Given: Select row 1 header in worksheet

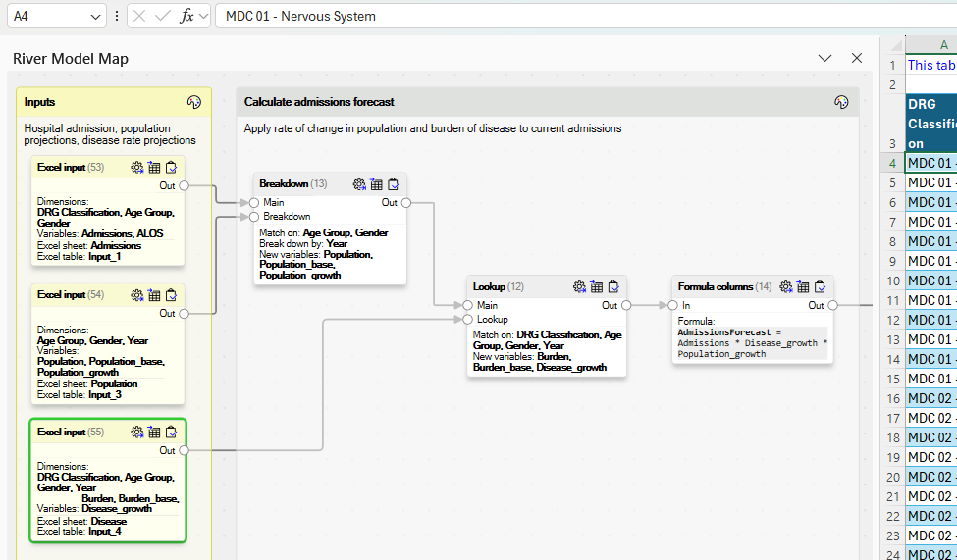Looking at the screenshot, I should 892,65.
